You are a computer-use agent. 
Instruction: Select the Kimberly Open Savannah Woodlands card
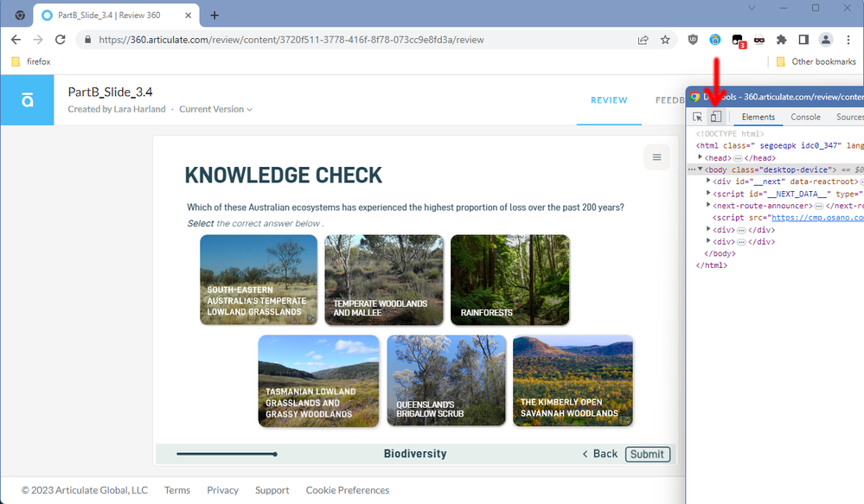pyautogui.click(x=573, y=380)
